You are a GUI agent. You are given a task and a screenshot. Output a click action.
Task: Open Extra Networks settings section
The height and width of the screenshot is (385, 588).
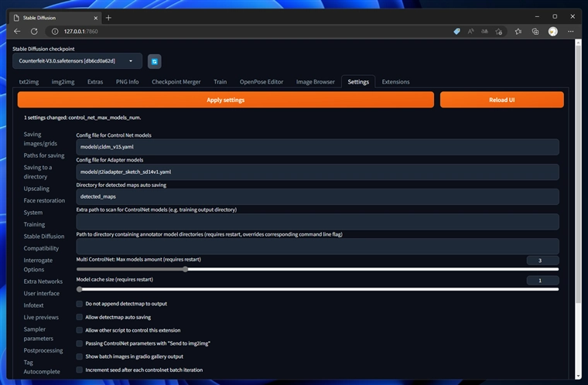(43, 281)
